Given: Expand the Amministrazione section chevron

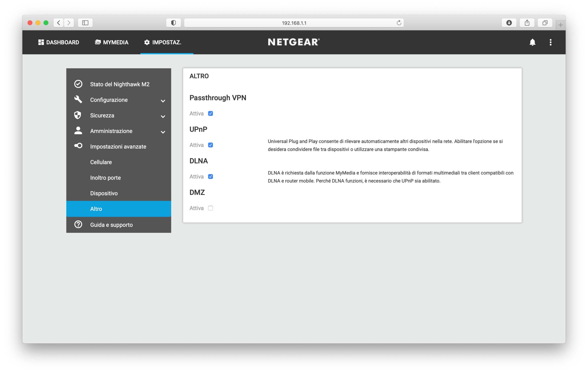Looking at the screenshot, I should [163, 132].
